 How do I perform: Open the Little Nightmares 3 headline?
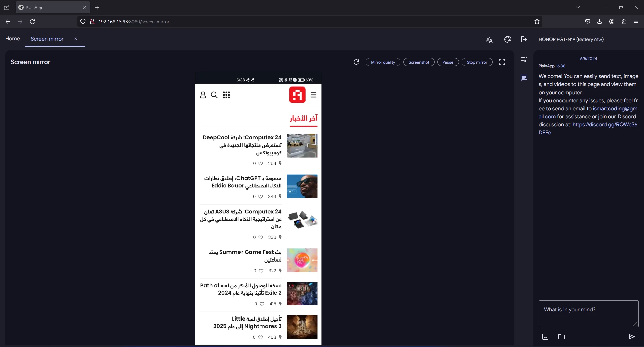coord(248,323)
